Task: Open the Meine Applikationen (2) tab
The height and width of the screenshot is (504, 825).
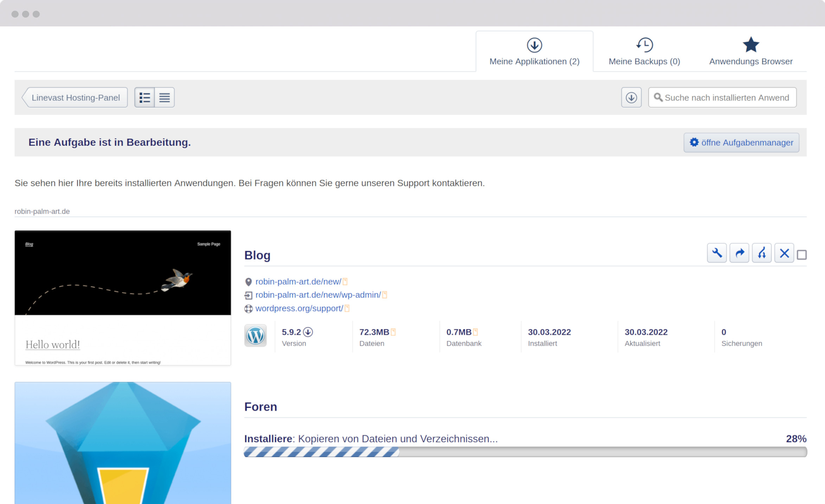Action: pos(534,52)
